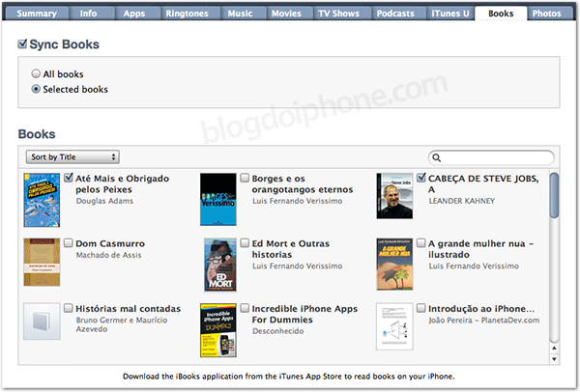Click the Dom Casmurro cover

(x=42, y=263)
